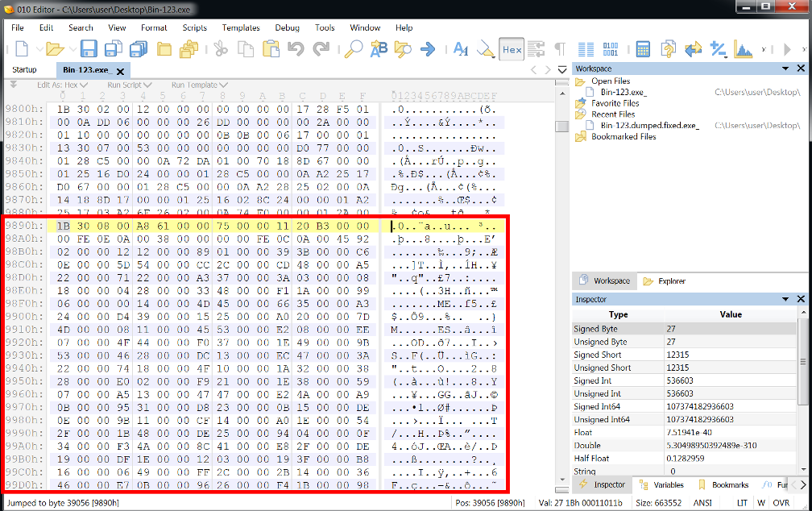Select the Signed Int row in Inspector
This screenshot has height=511, width=812.
(592, 380)
